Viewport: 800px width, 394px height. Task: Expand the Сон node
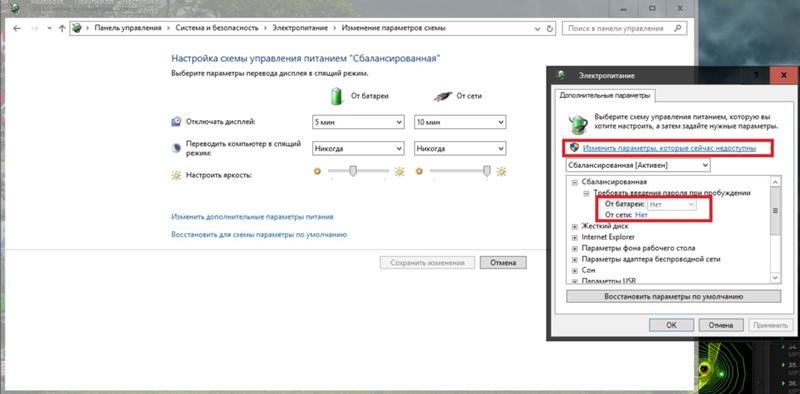[574, 270]
